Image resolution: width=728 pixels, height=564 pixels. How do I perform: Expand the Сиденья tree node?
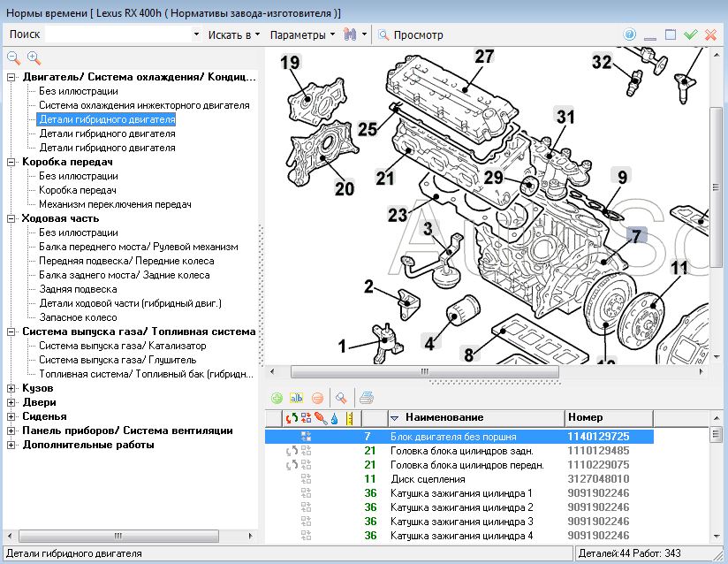coord(11,416)
